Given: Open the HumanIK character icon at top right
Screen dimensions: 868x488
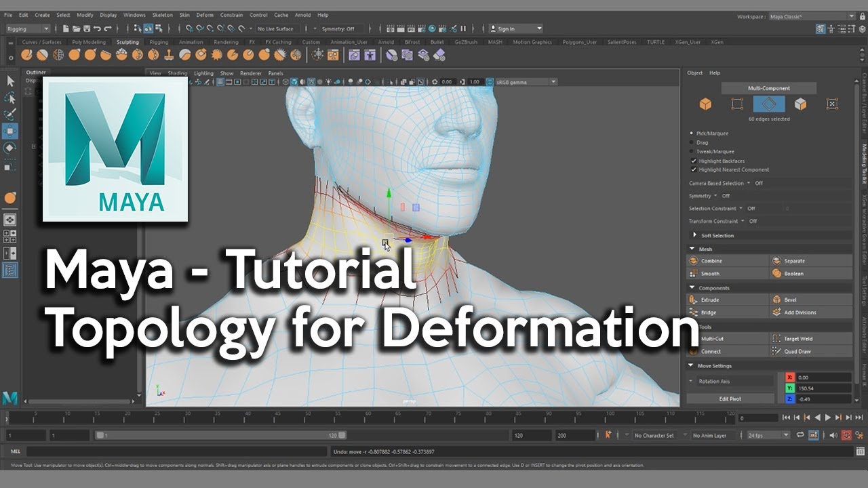Looking at the screenshot, I should tap(832, 28).
